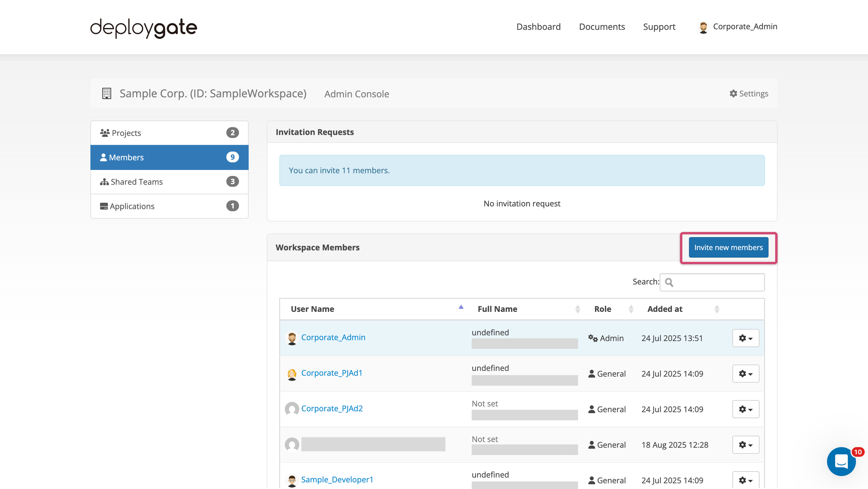
Task: Open the Dashboard menu item
Action: (538, 27)
